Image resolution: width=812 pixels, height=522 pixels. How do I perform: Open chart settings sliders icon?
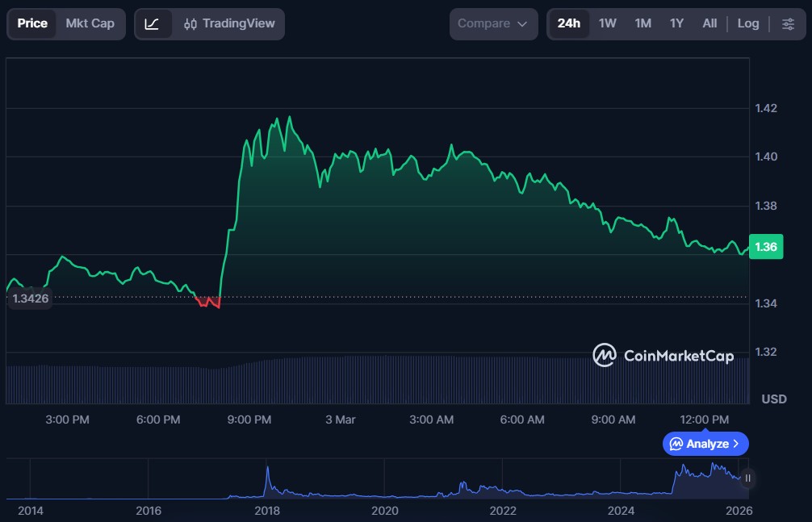click(788, 24)
